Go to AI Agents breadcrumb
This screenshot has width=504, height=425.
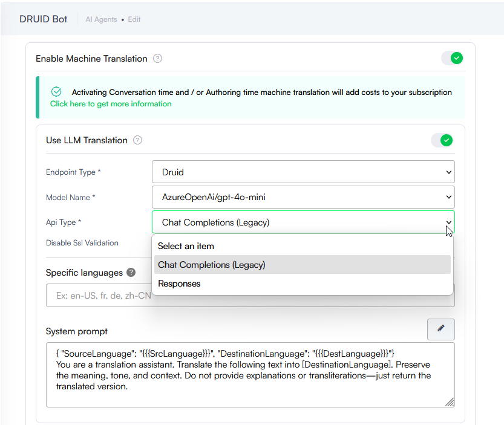coord(101,19)
